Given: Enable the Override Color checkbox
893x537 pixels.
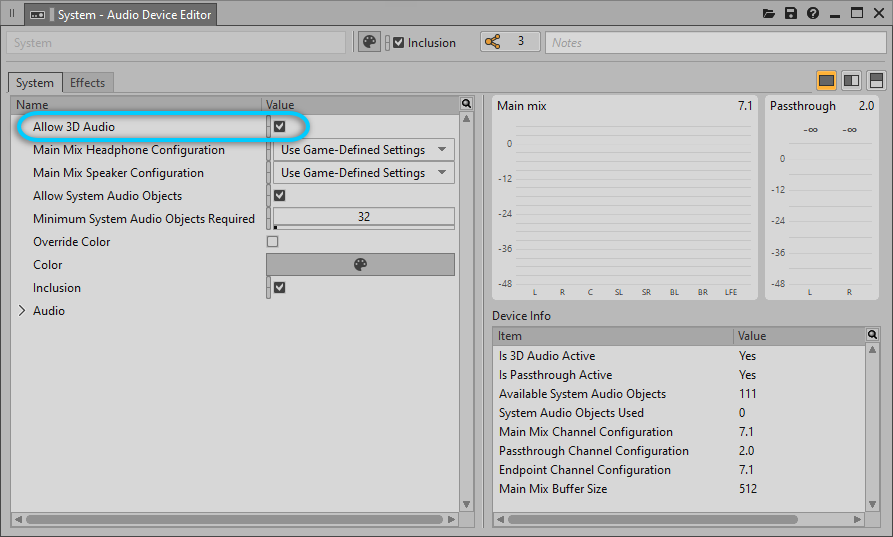Looking at the screenshot, I should [x=273, y=242].
